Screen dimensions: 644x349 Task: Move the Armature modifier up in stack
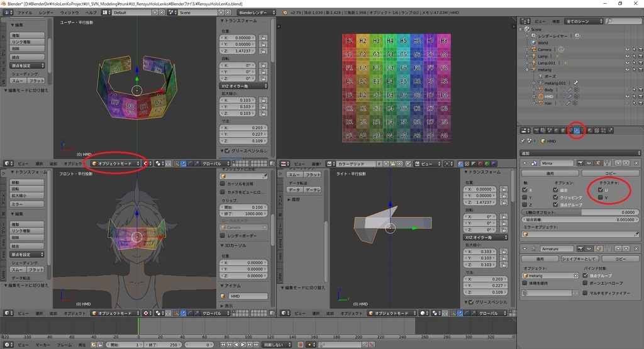pyautogui.click(x=618, y=249)
